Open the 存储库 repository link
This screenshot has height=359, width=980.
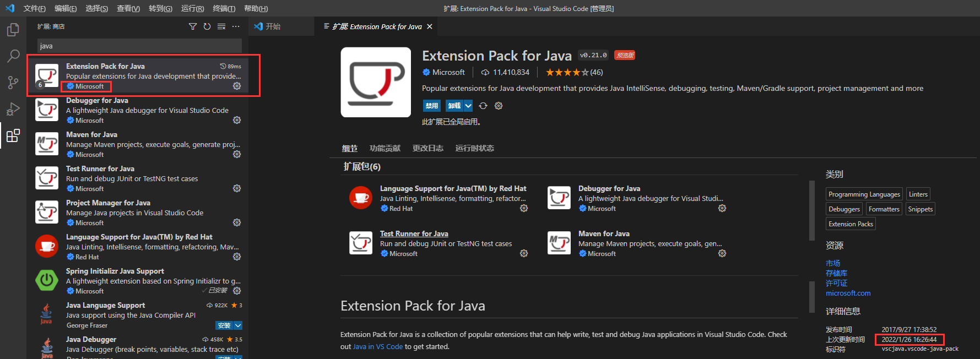(x=837, y=273)
